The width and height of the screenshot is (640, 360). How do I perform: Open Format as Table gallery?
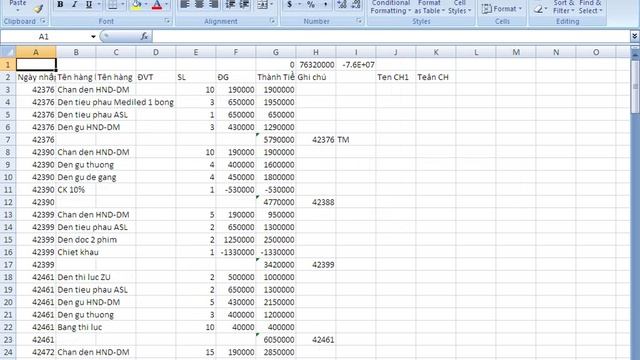tap(429, 7)
